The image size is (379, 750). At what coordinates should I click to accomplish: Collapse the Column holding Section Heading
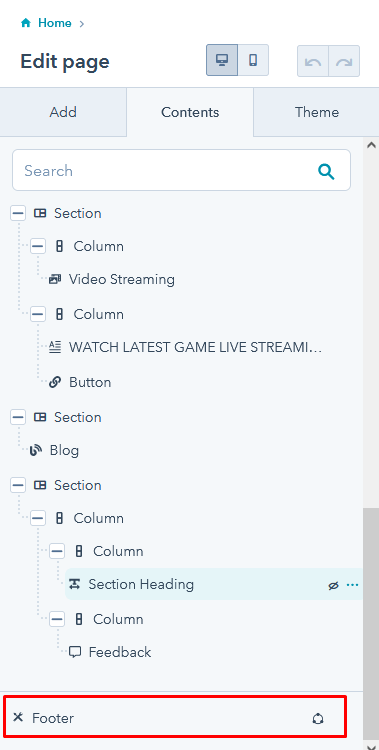(57, 551)
